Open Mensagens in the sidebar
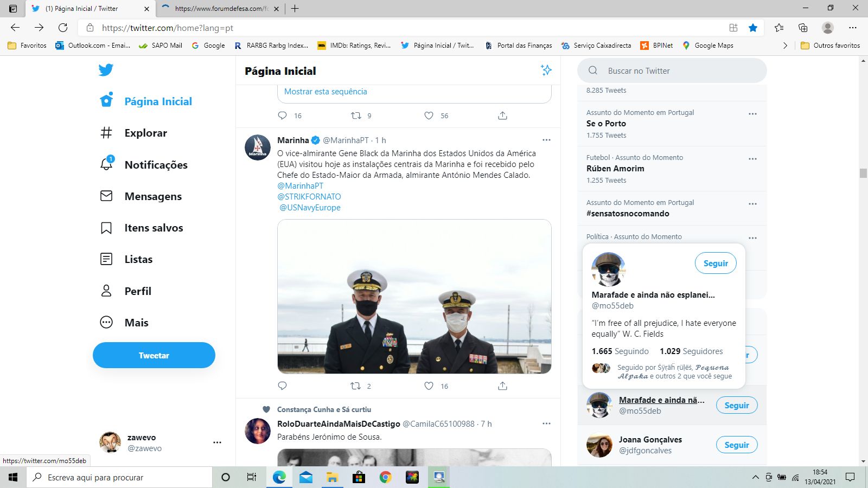Image resolution: width=868 pixels, height=488 pixels. pos(141,196)
